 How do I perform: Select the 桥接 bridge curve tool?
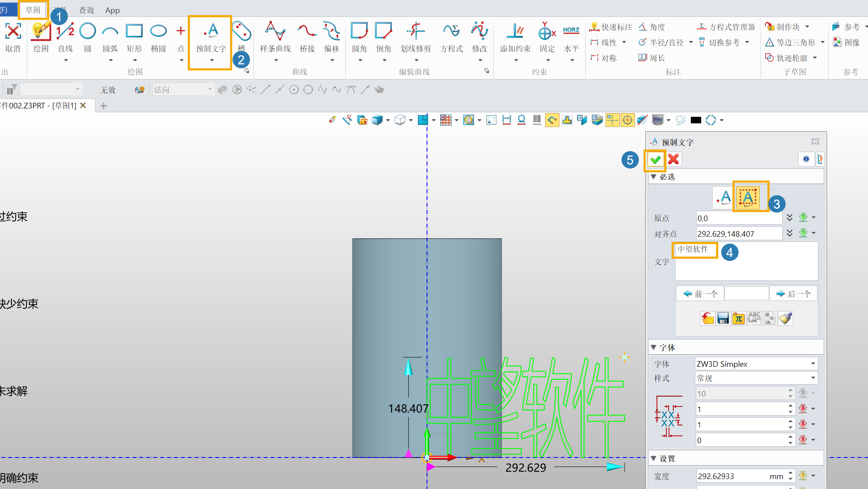(307, 37)
